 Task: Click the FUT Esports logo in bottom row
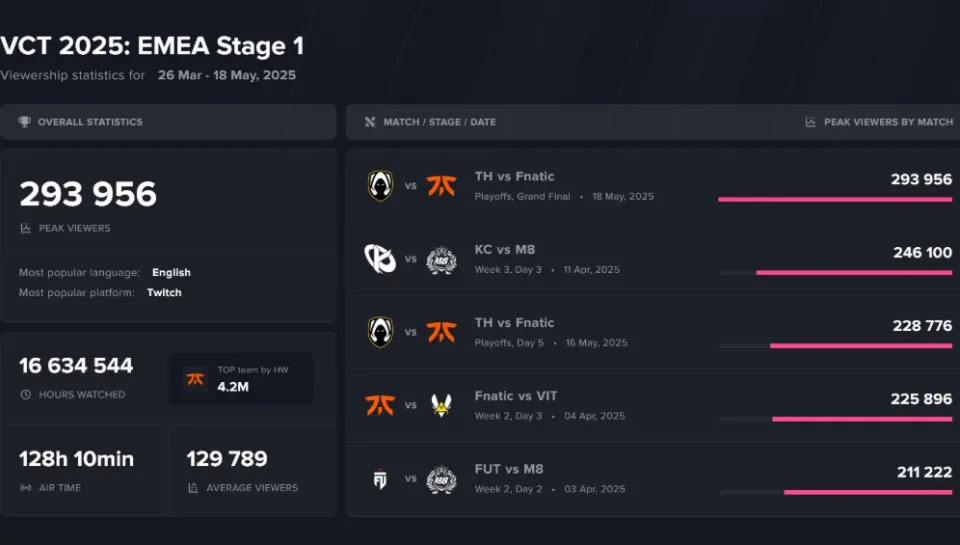[380, 478]
